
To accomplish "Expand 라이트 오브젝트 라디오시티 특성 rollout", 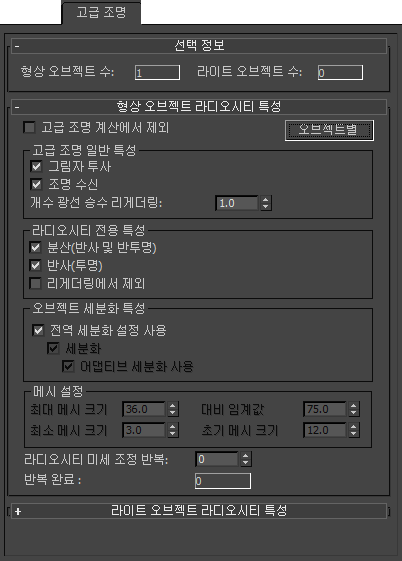I will tap(199, 511).
